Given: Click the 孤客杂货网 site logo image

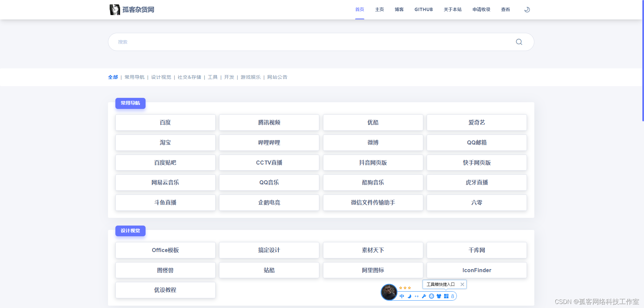Looking at the screenshot, I should click(x=115, y=10).
